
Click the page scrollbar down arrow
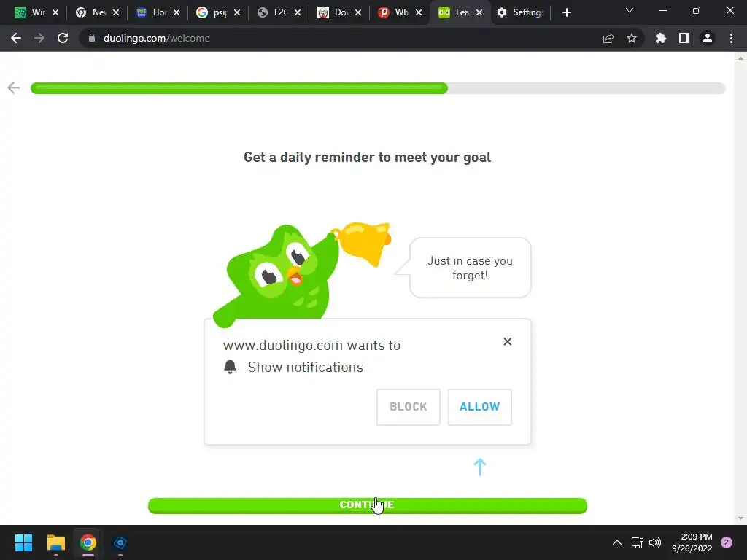click(x=740, y=518)
